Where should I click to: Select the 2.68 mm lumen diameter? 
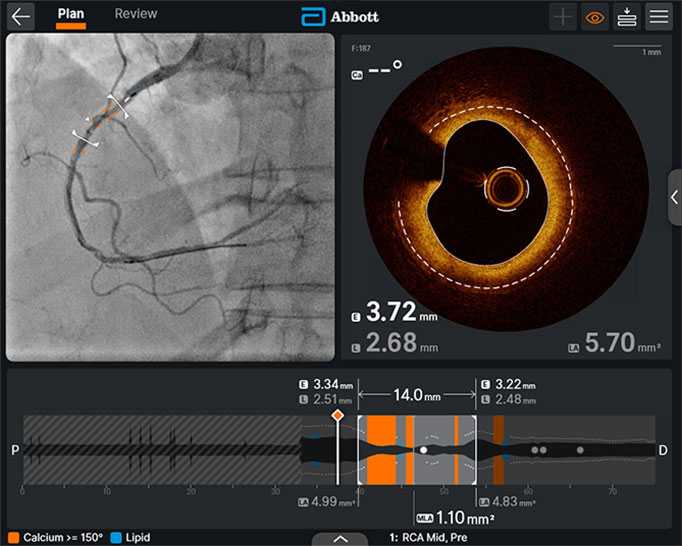coord(401,342)
